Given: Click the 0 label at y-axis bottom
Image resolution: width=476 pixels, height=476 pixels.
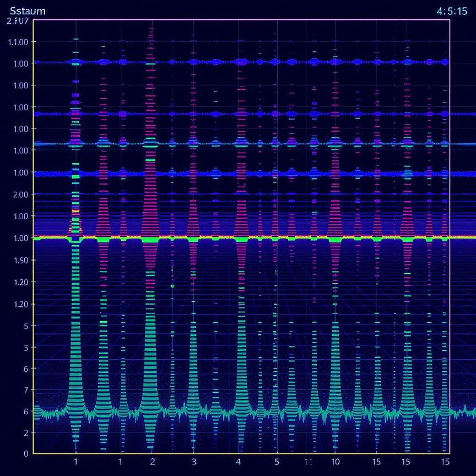Looking at the screenshot, I should [25, 453].
